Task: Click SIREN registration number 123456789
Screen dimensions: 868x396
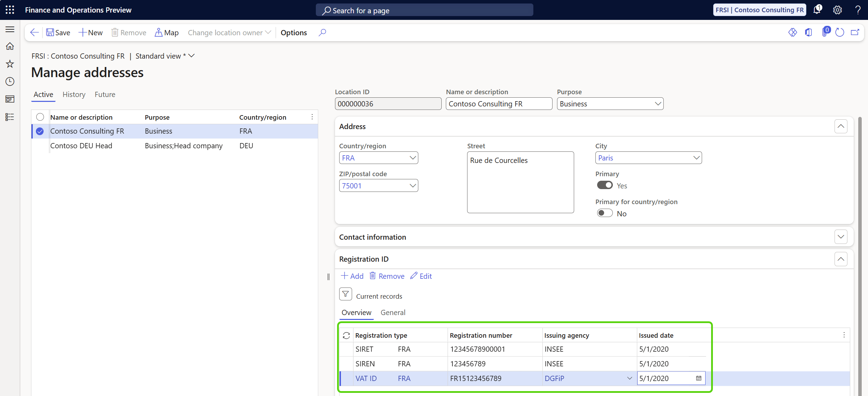Action: (x=468, y=364)
